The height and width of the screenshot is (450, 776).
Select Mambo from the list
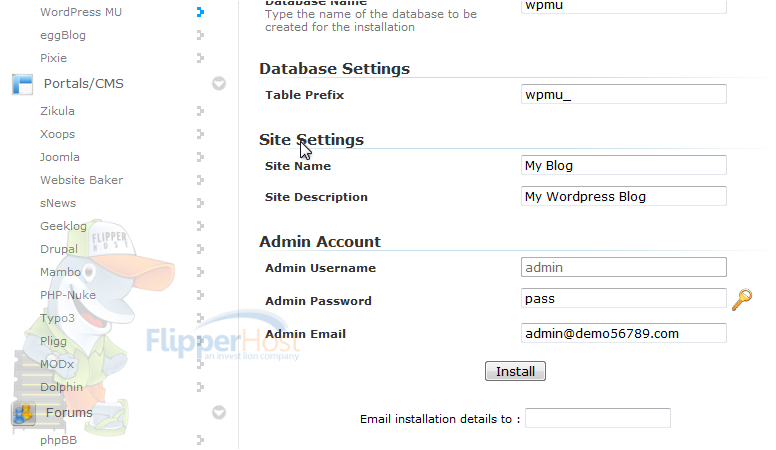coord(60,272)
